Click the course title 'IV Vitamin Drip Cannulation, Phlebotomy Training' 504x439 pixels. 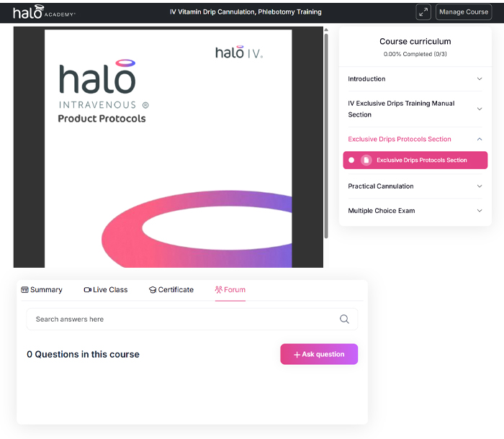pyautogui.click(x=246, y=12)
